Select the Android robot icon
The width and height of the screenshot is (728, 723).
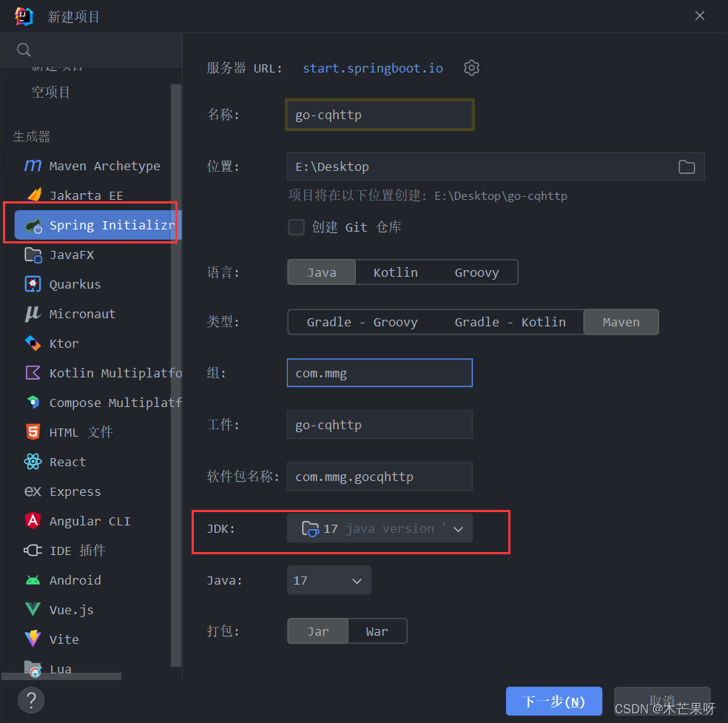click(x=33, y=580)
